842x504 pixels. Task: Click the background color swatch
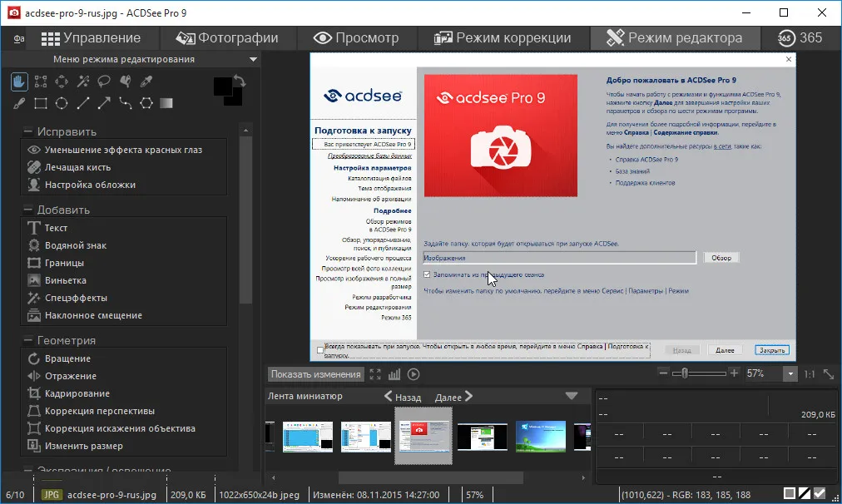(x=236, y=99)
